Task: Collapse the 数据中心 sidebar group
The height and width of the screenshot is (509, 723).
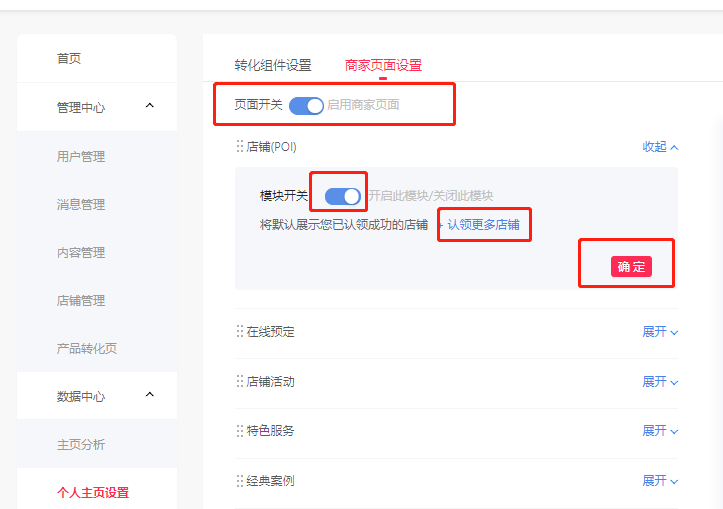Action: 149,395
